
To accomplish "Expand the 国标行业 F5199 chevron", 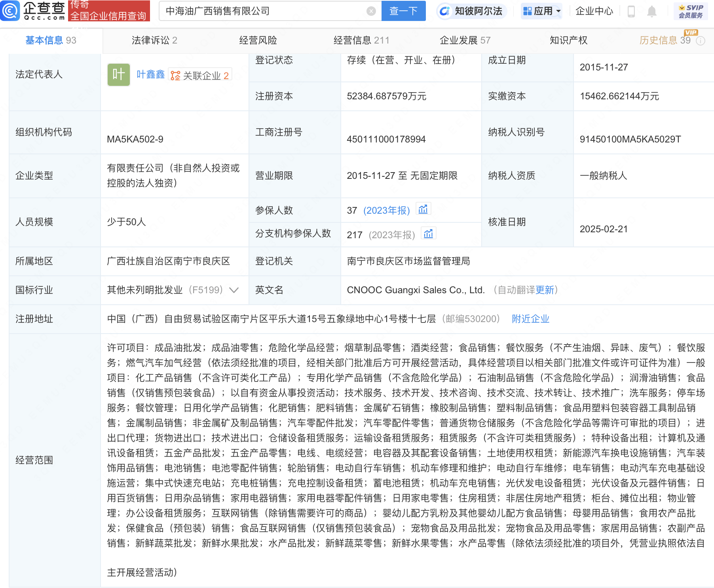I will (x=234, y=290).
